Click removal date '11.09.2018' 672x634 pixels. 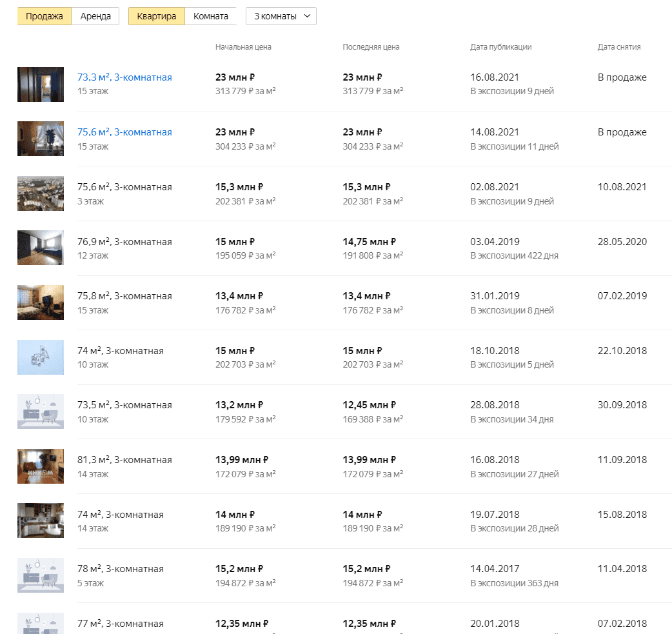pos(622,459)
